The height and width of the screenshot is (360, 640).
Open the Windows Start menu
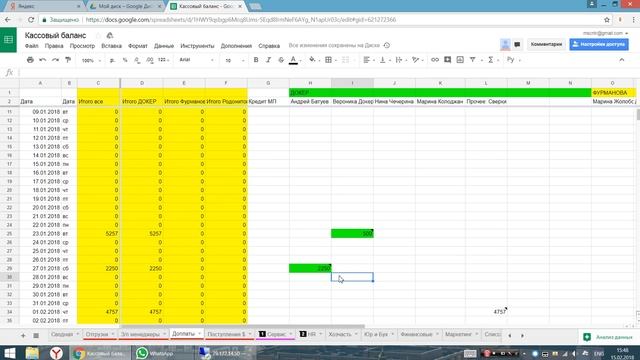(x=9, y=353)
